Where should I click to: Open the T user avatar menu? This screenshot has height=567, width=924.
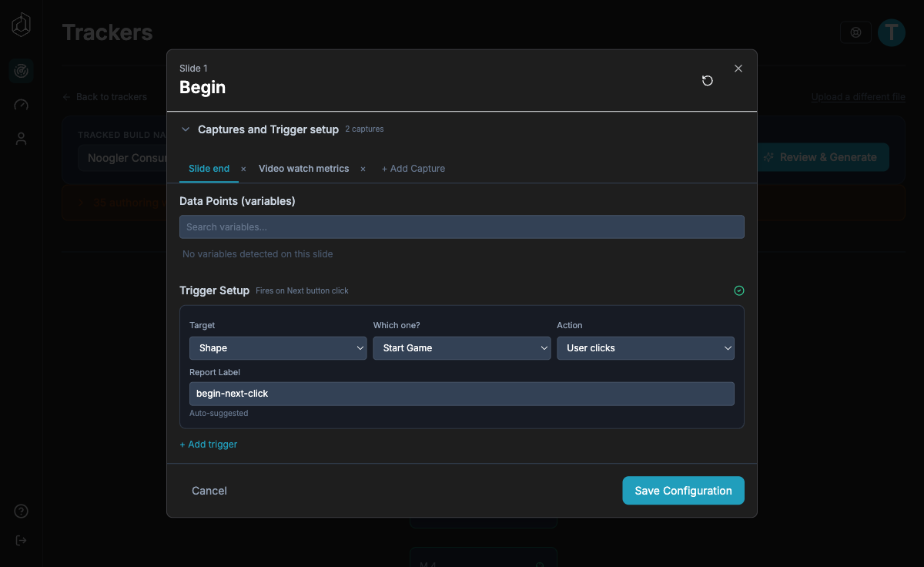tap(892, 32)
